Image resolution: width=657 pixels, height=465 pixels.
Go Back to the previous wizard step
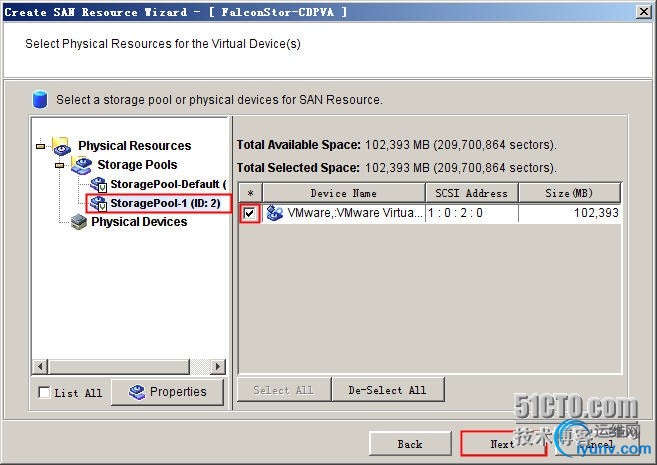coord(410,444)
